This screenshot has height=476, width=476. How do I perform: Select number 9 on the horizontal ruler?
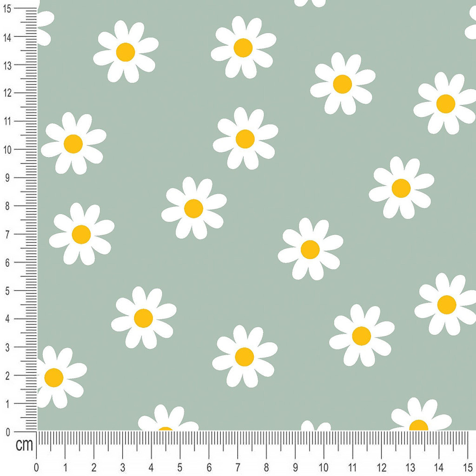[295, 468]
